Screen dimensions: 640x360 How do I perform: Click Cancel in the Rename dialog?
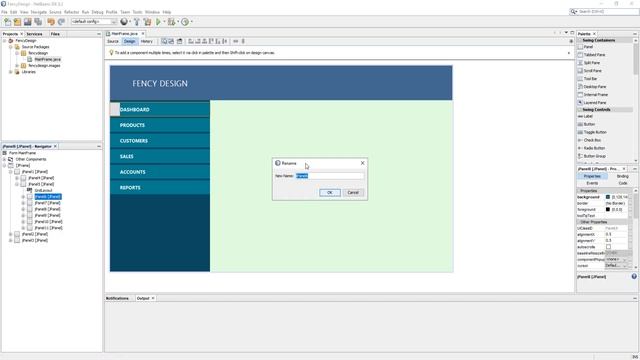353,192
